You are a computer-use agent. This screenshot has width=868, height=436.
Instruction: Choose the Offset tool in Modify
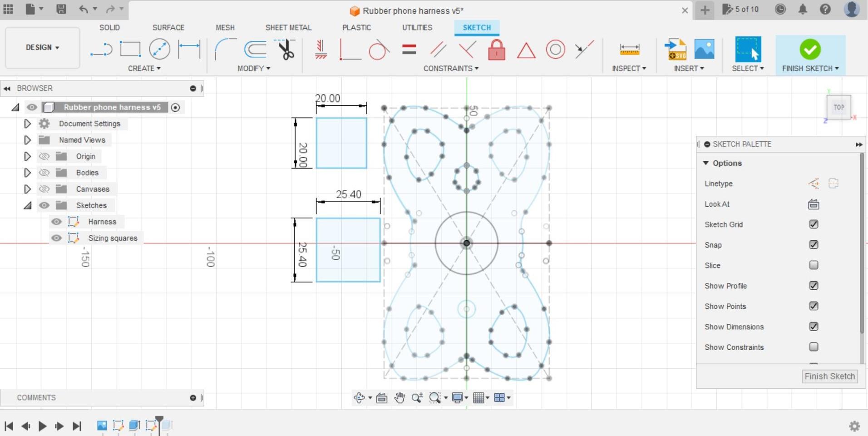coord(256,49)
